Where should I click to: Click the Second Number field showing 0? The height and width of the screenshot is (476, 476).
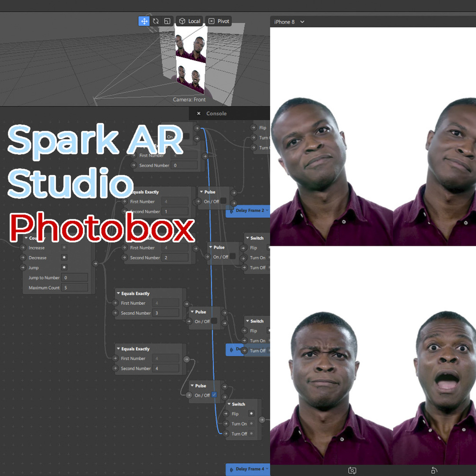(184, 165)
